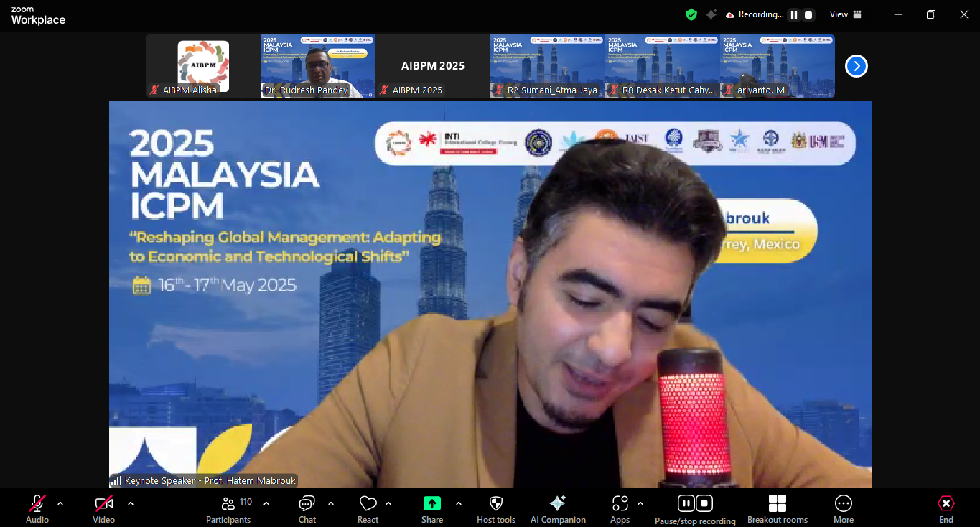The height and width of the screenshot is (527, 980).
Task: Select the AIBPM 2025 participant tile
Action: (x=433, y=66)
